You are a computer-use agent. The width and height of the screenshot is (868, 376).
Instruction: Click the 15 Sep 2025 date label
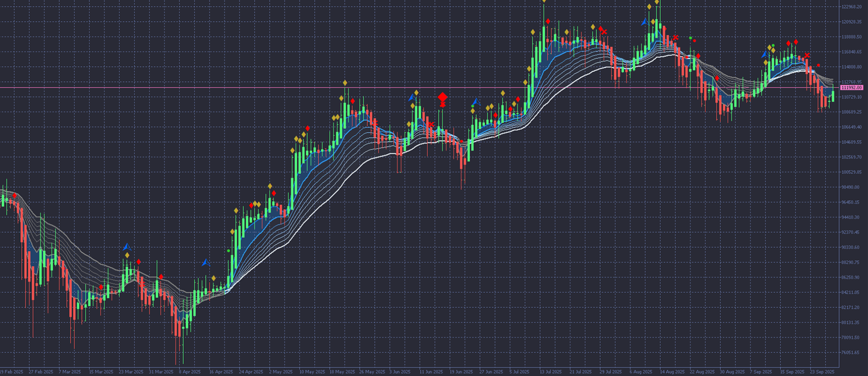click(792, 372)
